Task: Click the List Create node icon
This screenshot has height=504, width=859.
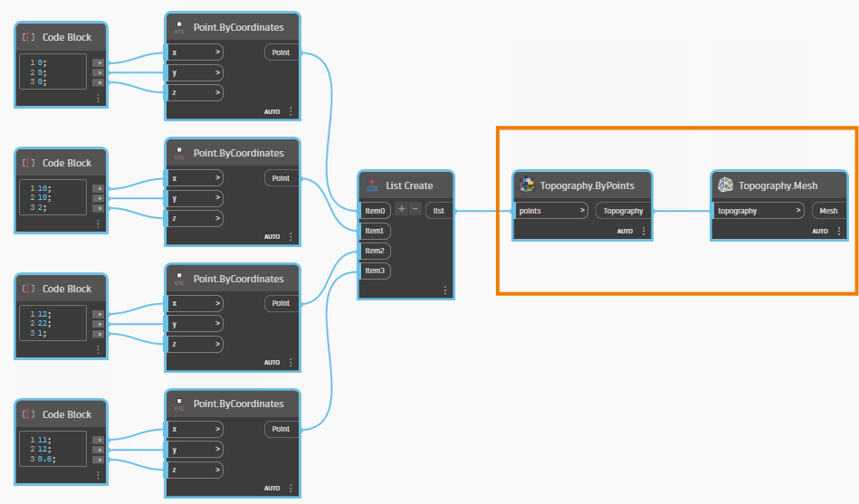Action: coord(373,185)
